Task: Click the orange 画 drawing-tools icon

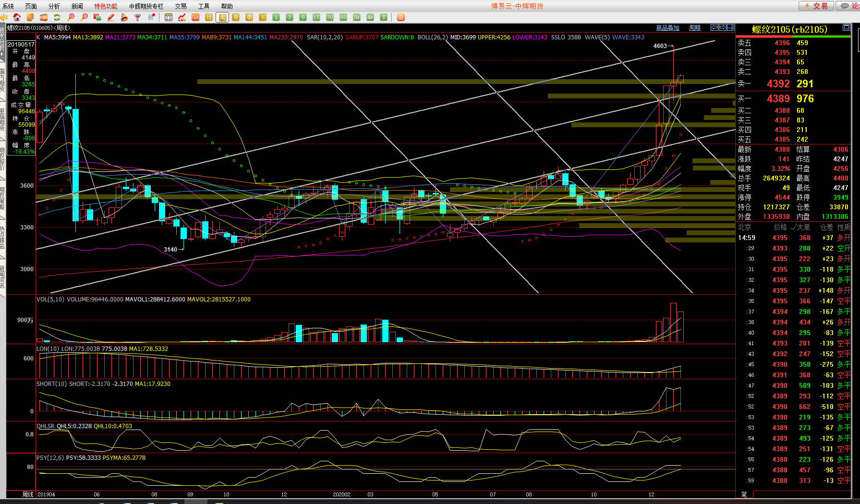Action: tap(401, 17)
